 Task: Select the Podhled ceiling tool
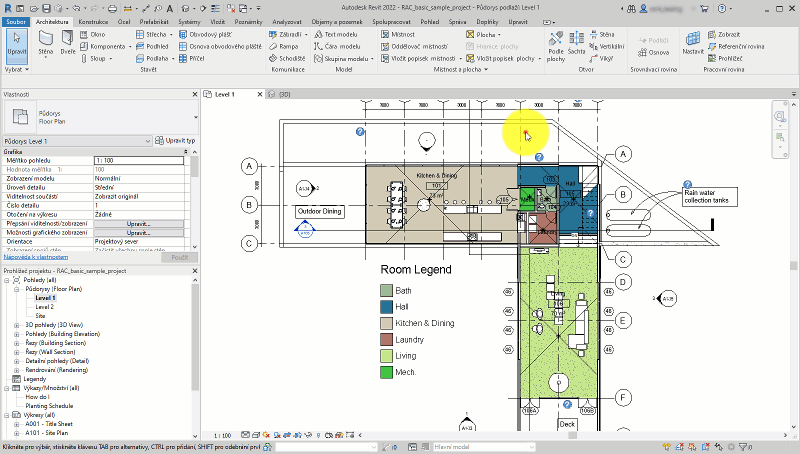pyautogui.click(x=152, y=46)
